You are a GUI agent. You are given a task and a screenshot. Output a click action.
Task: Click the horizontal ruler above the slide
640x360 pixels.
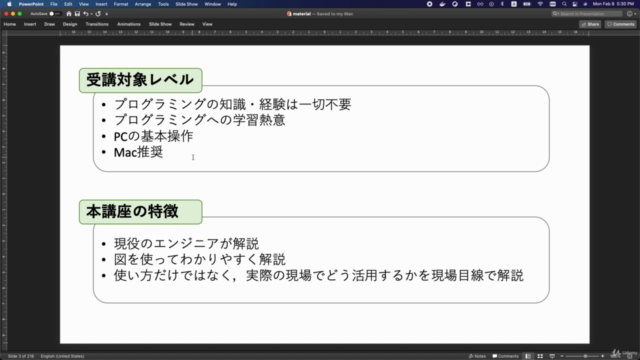pos(324,32)
